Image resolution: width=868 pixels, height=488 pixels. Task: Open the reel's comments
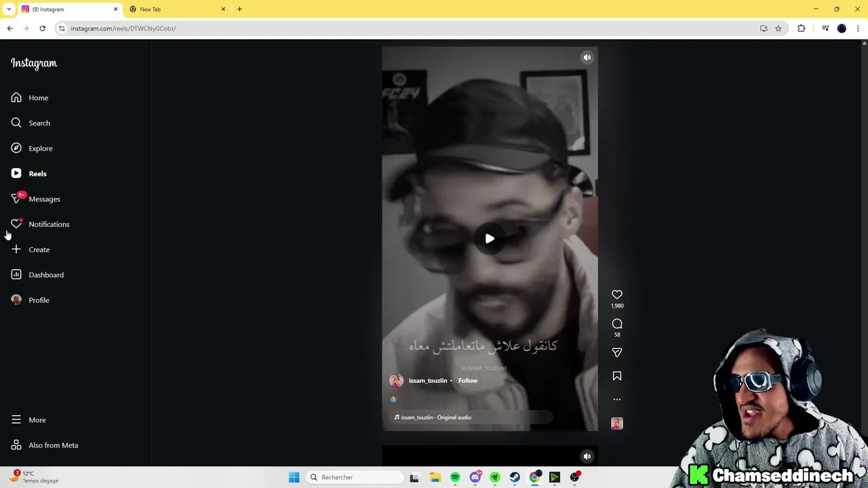pos(617,324)
